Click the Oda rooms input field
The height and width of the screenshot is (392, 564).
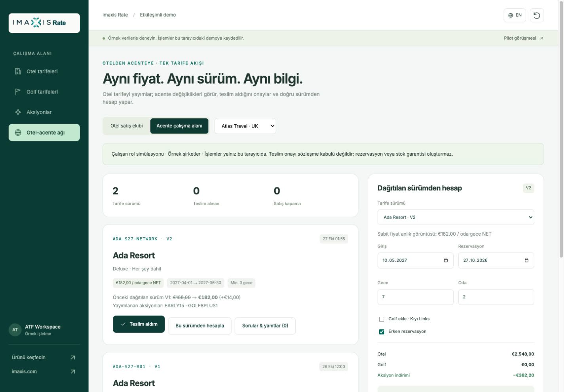pyautogui.click(x=496, y=297)
